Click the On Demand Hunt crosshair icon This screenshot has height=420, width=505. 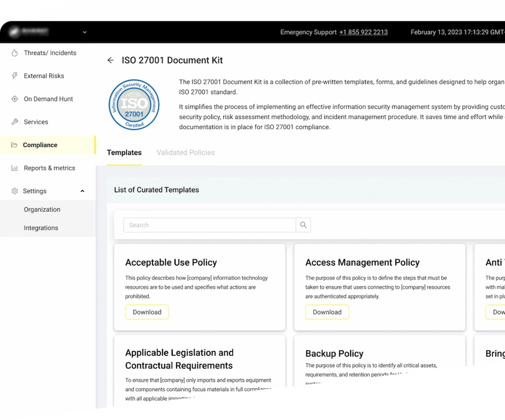pos(14,99)
